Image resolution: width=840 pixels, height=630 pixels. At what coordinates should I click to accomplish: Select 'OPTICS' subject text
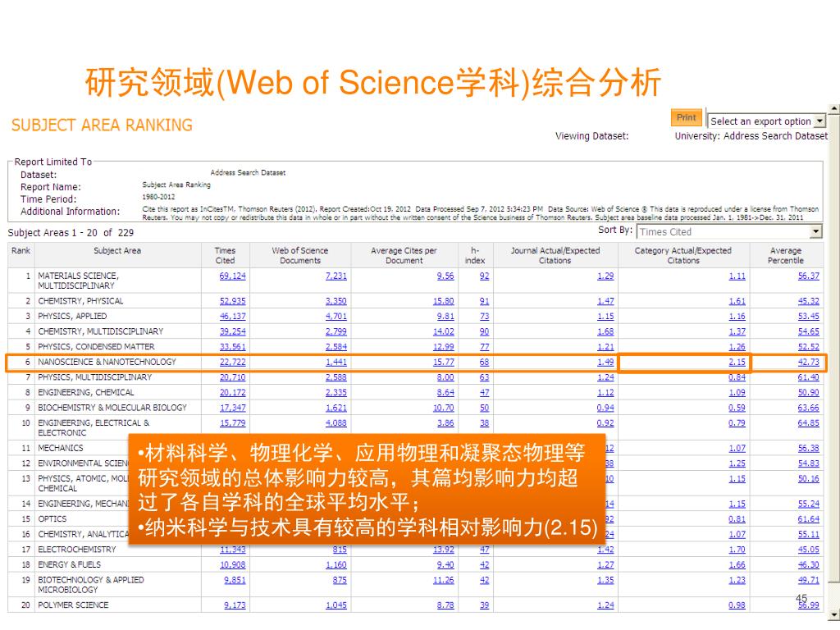[52, 519]
